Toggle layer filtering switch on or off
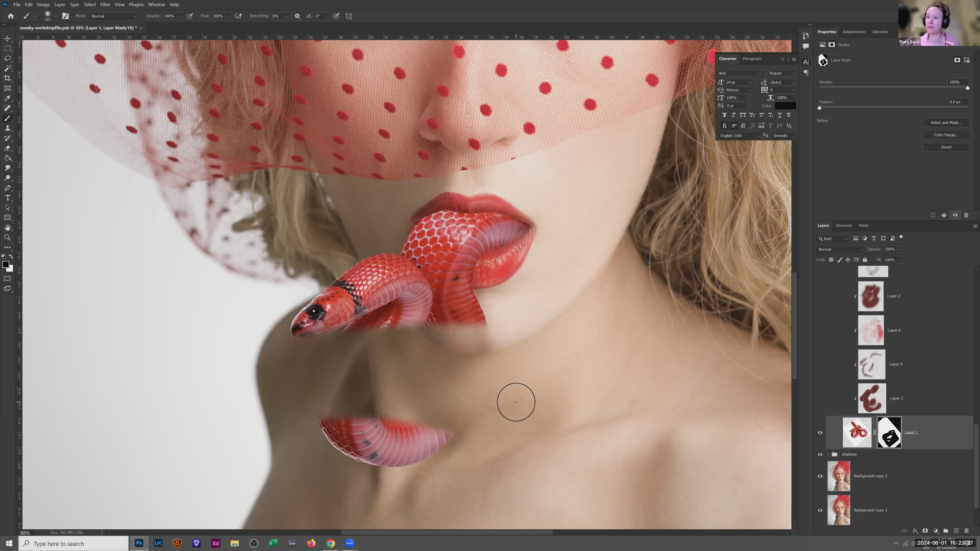 tap(901, 238)
